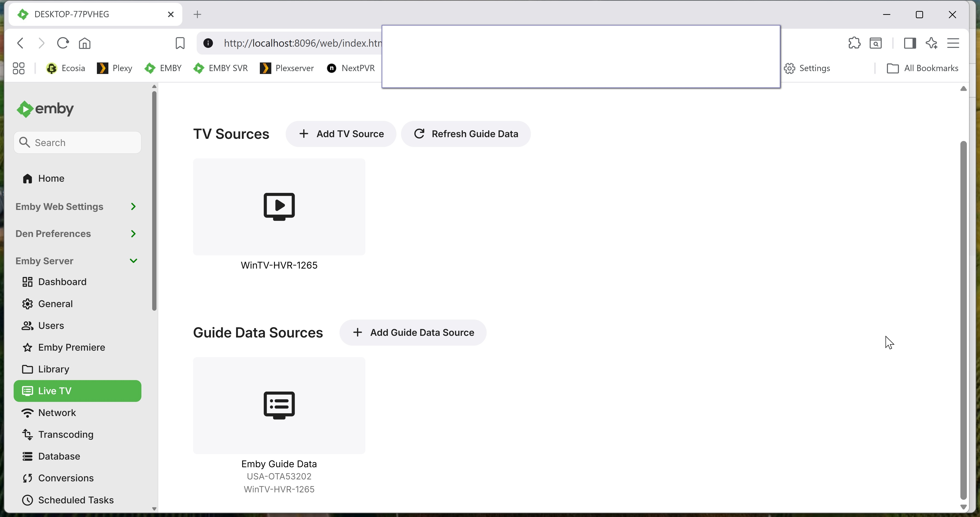Click the browser reload icon
The height and width of the screenshot is (517, 980).
tap(63, 43)
